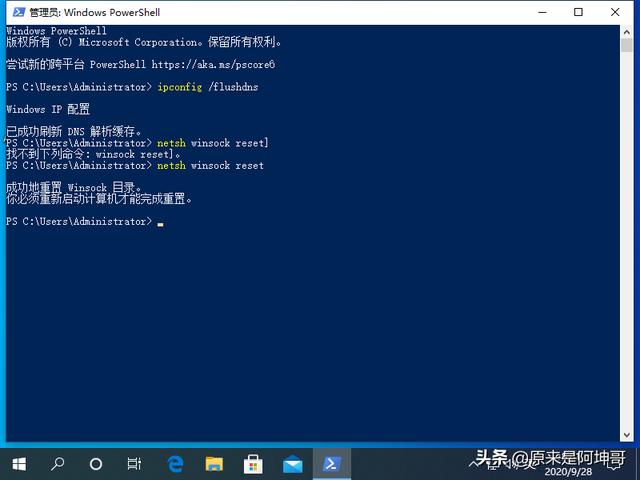Image resolution: width=640 pixels, height=480 pixels.
Task: Maximize the PowerShell window
Action: 578,12
